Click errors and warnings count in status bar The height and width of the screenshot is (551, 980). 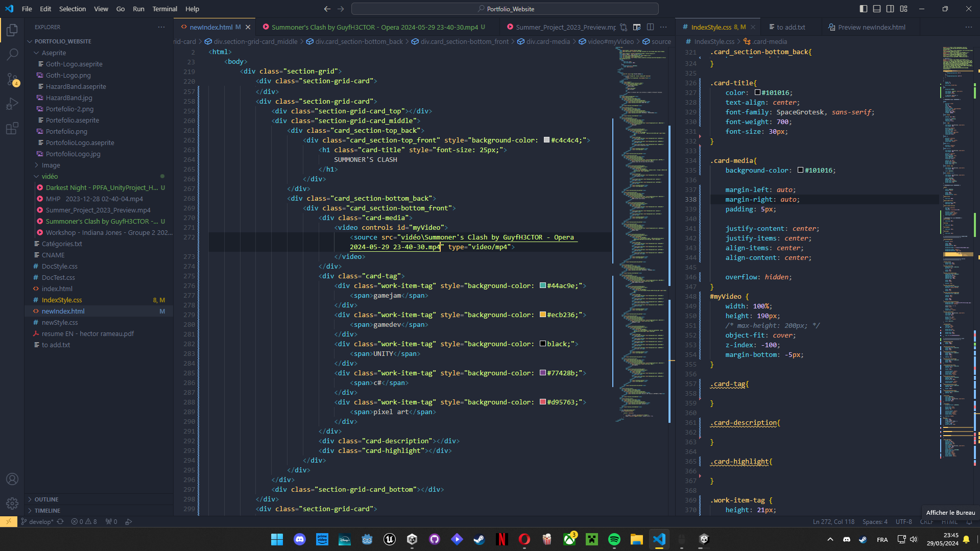[x=84, y=522]
